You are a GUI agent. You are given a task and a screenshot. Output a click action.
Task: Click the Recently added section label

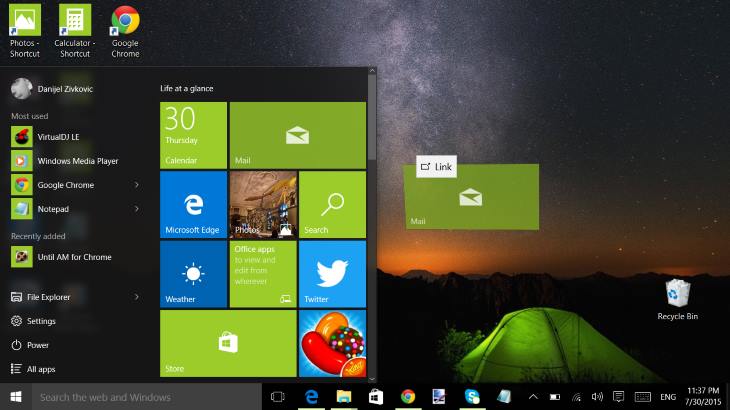pyautogui.click(x=38, y=236)
